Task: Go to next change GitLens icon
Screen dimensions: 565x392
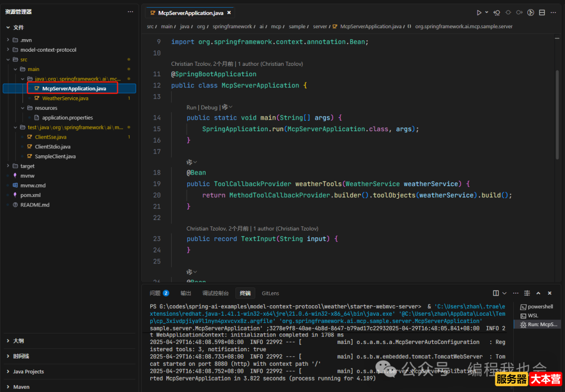Action: (x=519, y=13)
